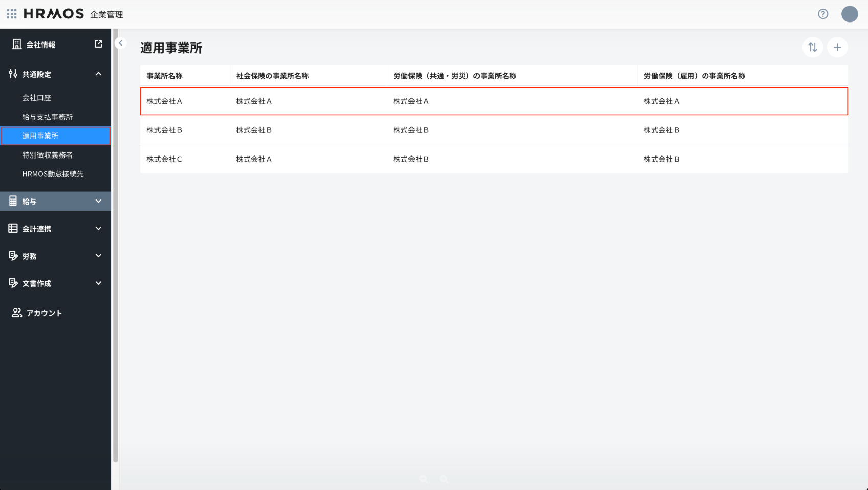The height and width of the screenshot is (490, 868).
Task: Expand the 給与 menu section
Action: 98,202
